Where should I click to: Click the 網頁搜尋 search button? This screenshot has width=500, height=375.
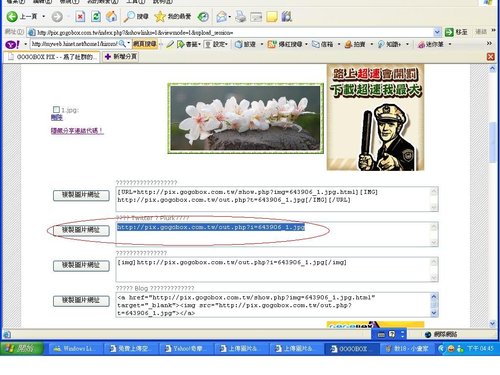coord(145,44)
